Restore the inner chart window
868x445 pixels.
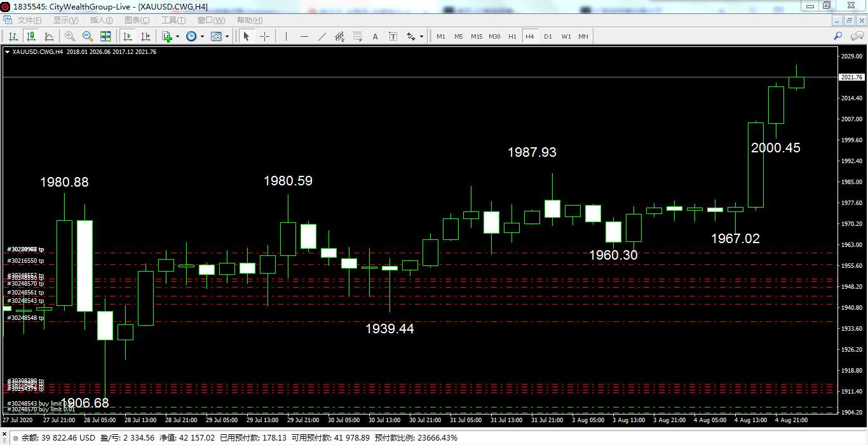coord(849,20)
